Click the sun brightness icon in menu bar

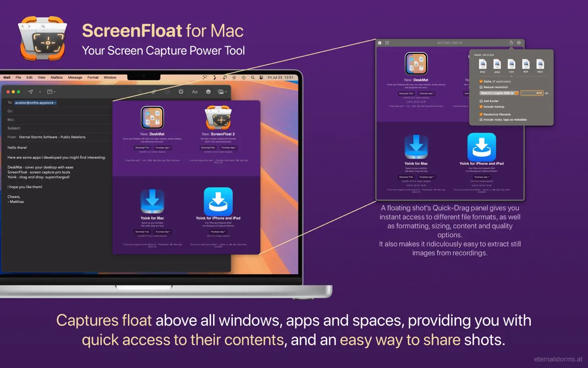(234, 77)
